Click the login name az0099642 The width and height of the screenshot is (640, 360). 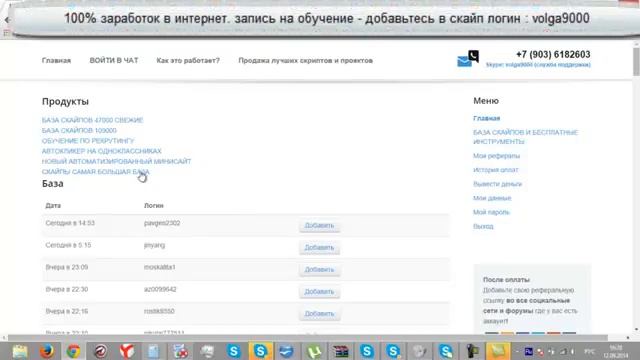click(160, 289)
